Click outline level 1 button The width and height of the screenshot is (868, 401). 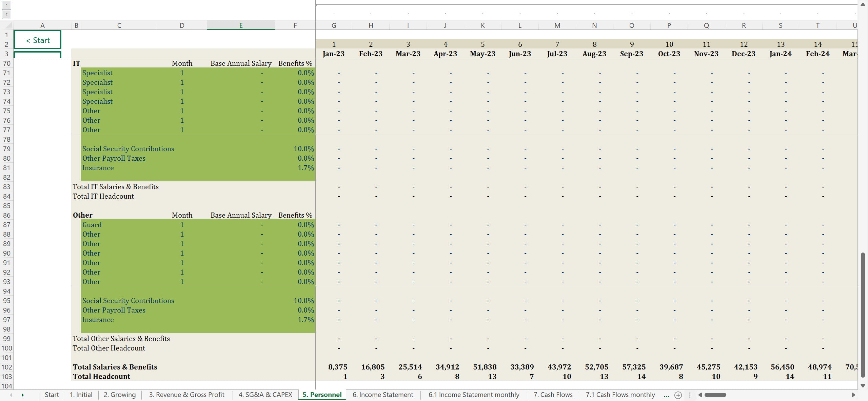(6, 5)
